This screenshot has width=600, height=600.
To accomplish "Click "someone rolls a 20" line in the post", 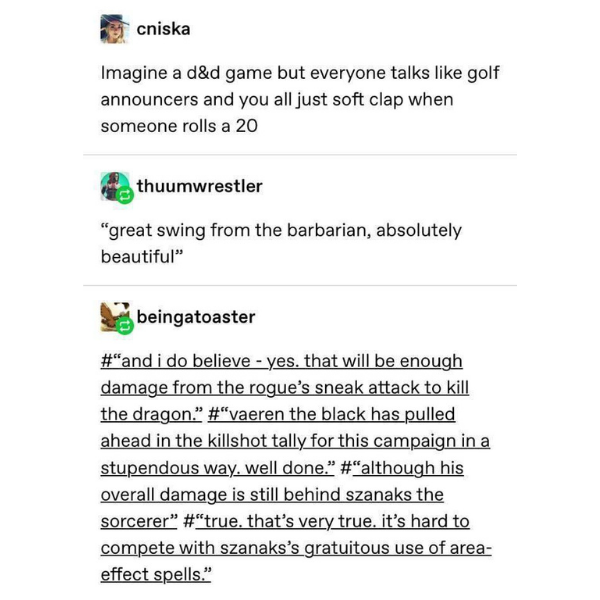I will 179,126.
